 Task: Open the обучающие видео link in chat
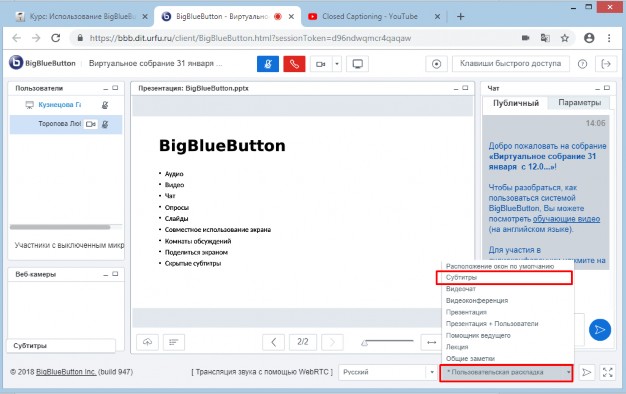(x=566, y=219)
